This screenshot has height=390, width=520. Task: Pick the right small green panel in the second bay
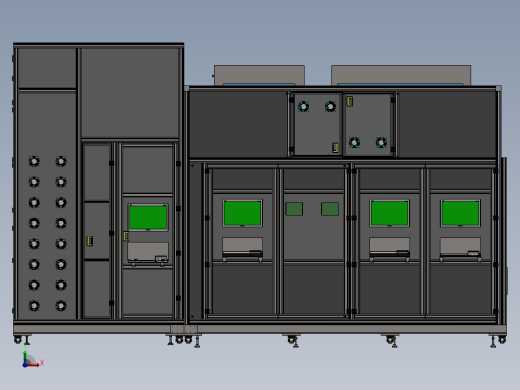[330, 209]
